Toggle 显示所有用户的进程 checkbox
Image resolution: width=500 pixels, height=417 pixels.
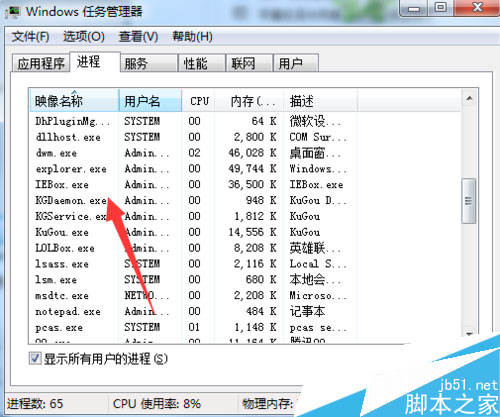click(35, 359)
